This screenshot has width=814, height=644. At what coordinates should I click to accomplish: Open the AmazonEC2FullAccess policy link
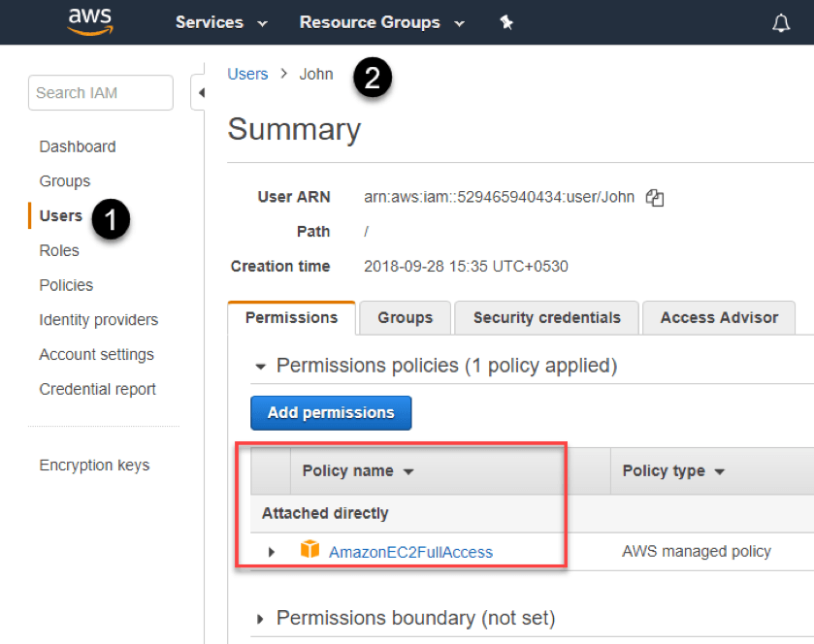[x=410, y=552]
